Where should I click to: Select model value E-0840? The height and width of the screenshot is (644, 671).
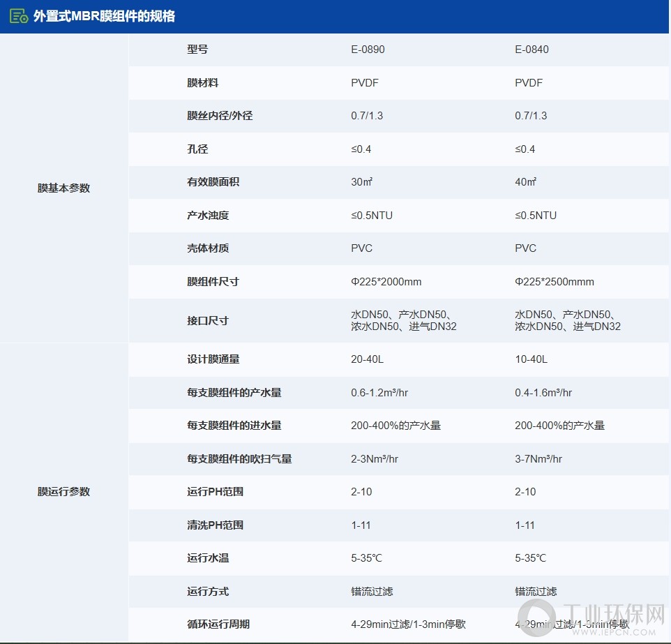531,50
